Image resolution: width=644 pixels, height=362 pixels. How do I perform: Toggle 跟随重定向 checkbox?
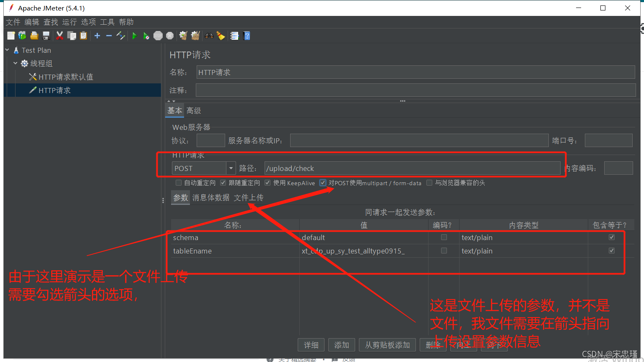point(223,183)
